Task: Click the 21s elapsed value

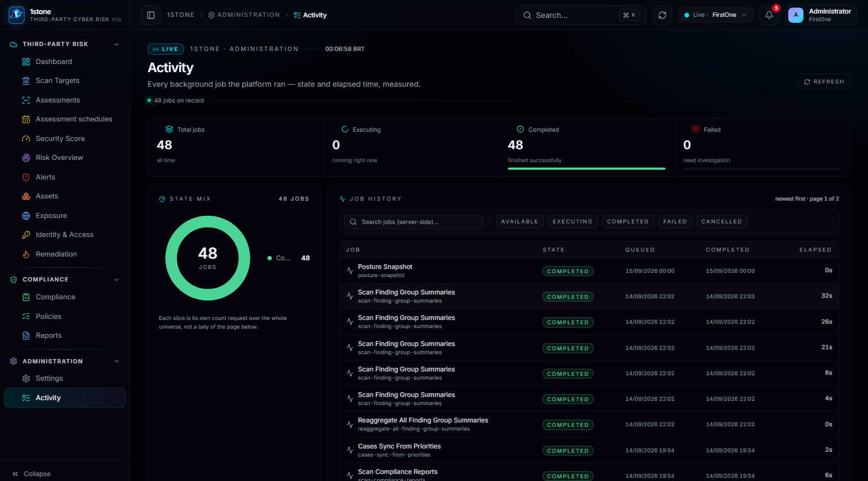Action: coord(827,348)
